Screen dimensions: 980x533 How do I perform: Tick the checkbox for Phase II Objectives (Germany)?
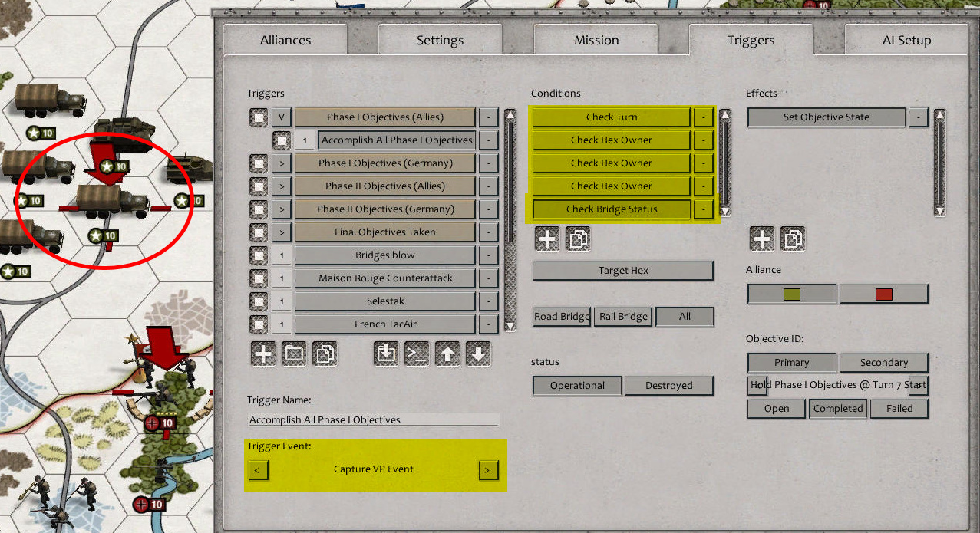point(259,209)
